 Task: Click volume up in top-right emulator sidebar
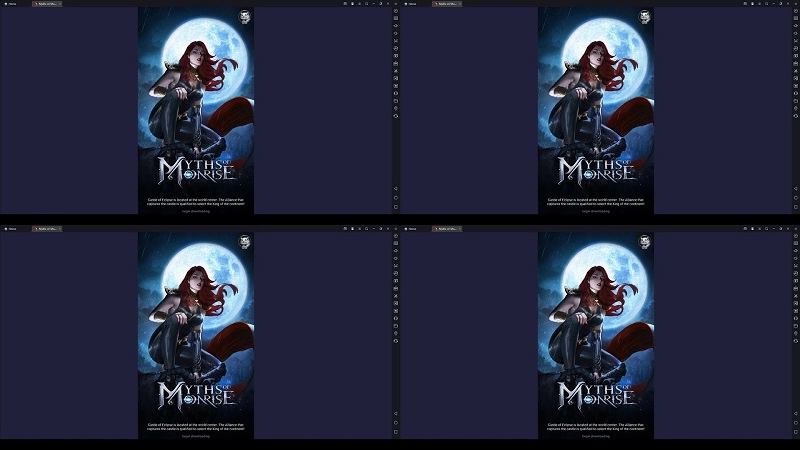tap(796, 26)
